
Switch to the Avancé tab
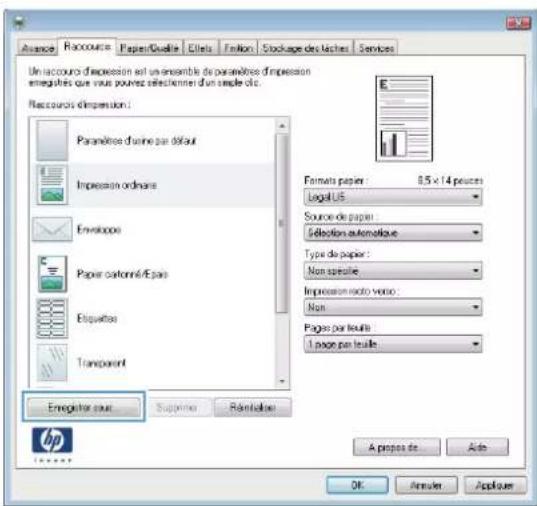[38, 48]
